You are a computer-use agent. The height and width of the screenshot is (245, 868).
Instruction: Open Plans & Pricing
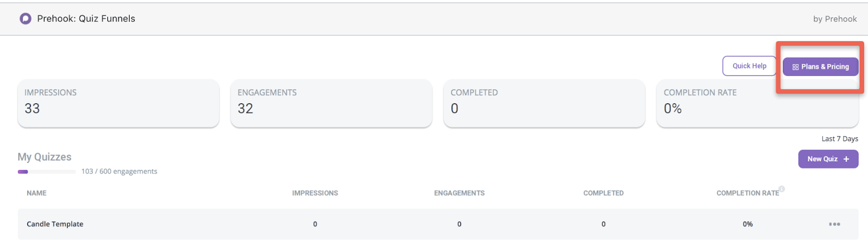tap(820, 67)
